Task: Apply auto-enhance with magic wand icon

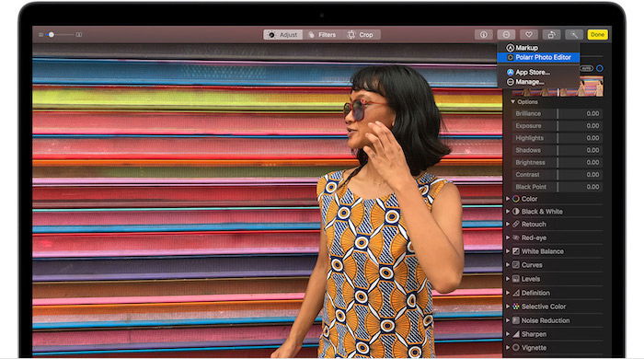Action: (574, 34)
